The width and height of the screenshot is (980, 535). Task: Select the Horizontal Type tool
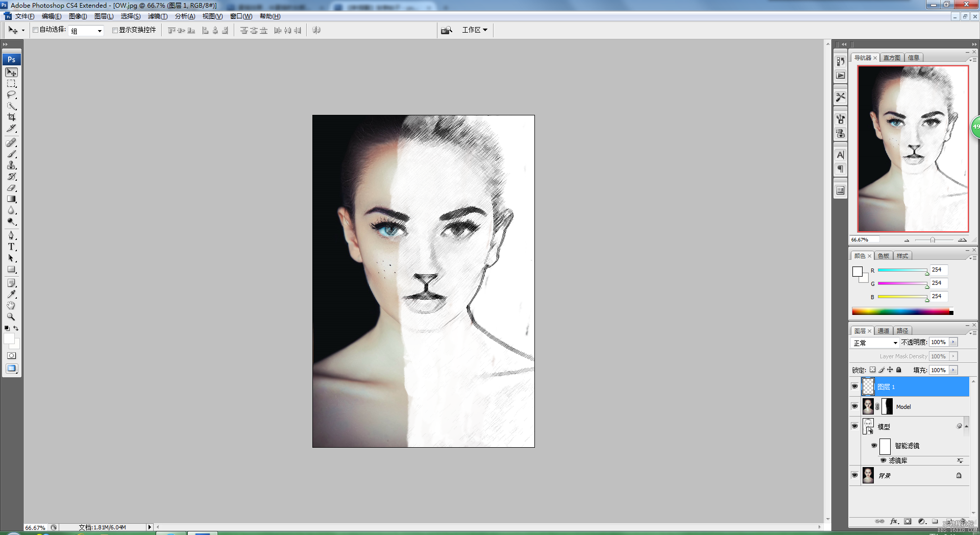(x=11, y=247)
